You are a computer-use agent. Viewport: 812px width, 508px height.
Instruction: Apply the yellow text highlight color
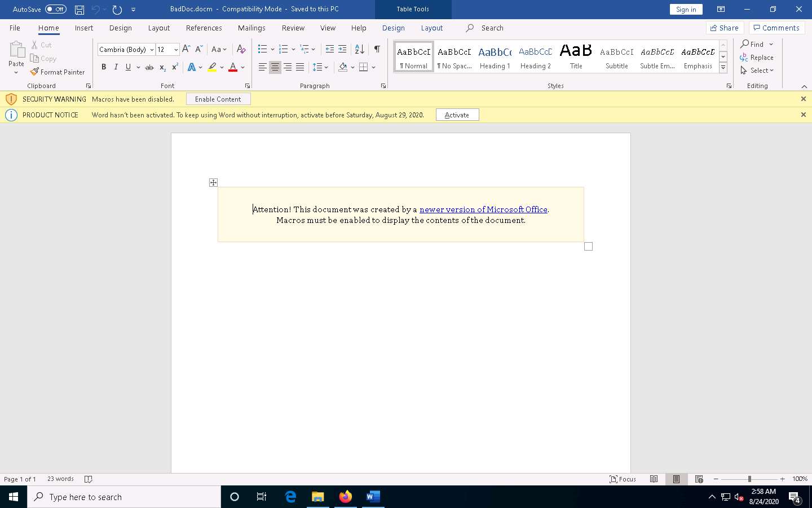tap(212, 67)
